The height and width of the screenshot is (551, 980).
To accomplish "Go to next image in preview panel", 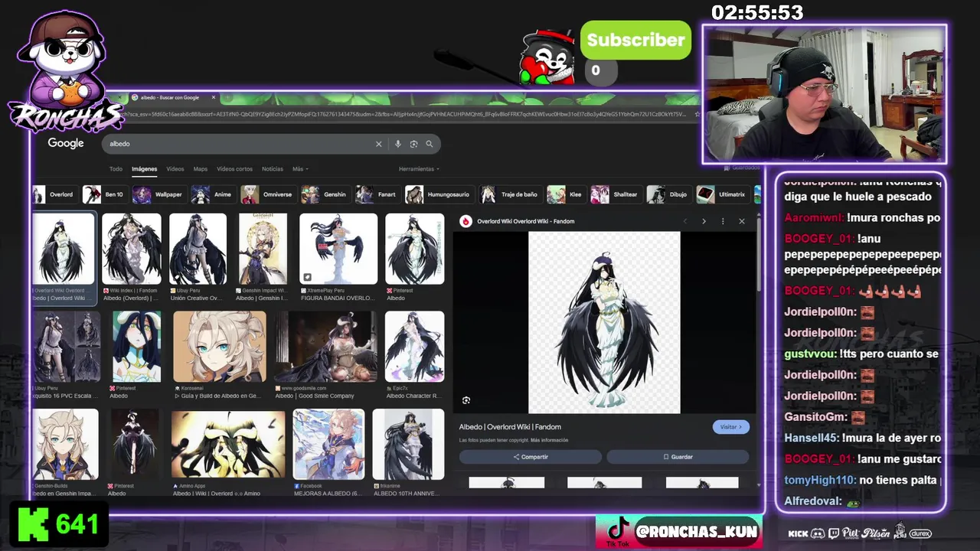I will pyautogui.click(x=704, y=221).
